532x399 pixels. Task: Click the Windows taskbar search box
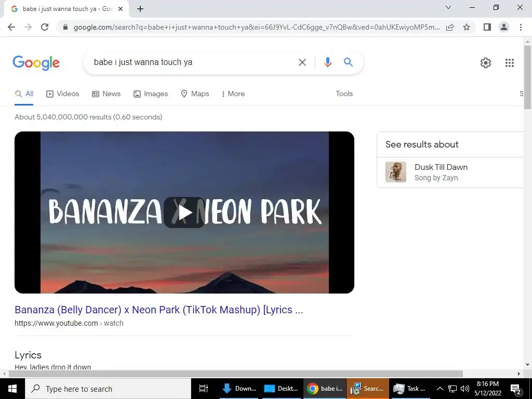click(108, 389)
